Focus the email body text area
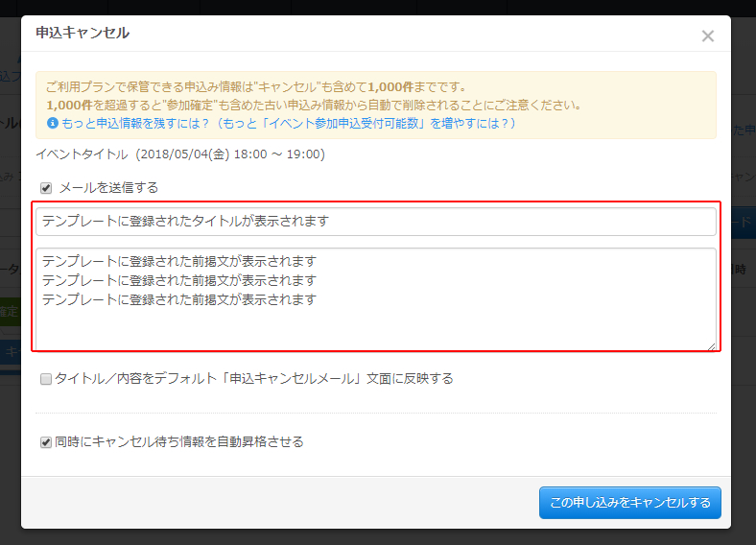756x545 pixels. 375,299
